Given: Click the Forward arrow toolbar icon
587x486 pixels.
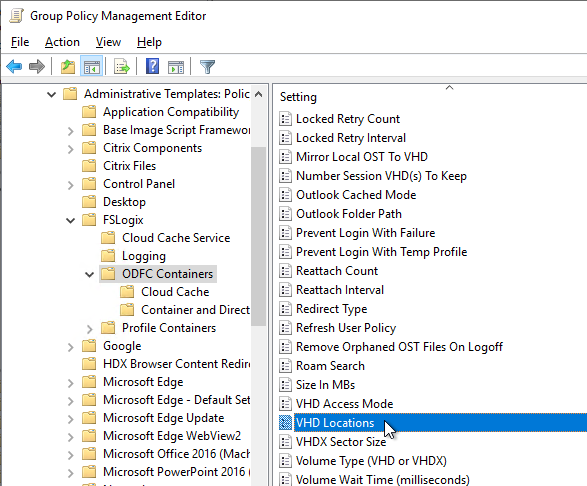Looking at the screenshot, I should point(37,67).
